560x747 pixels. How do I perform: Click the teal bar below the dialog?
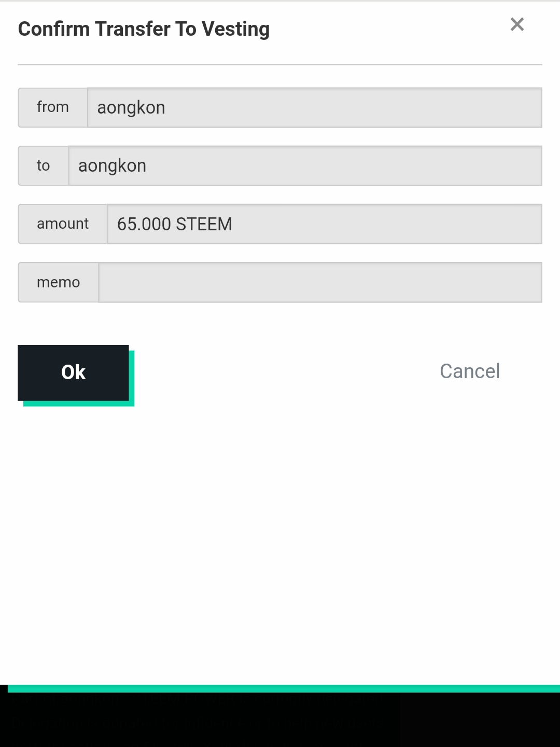pyautogui.click(x=284, y=688)
